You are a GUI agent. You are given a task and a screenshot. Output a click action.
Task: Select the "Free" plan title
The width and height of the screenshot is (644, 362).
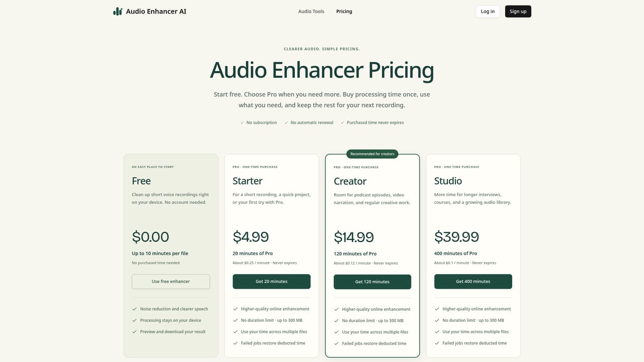click(141, 181)
